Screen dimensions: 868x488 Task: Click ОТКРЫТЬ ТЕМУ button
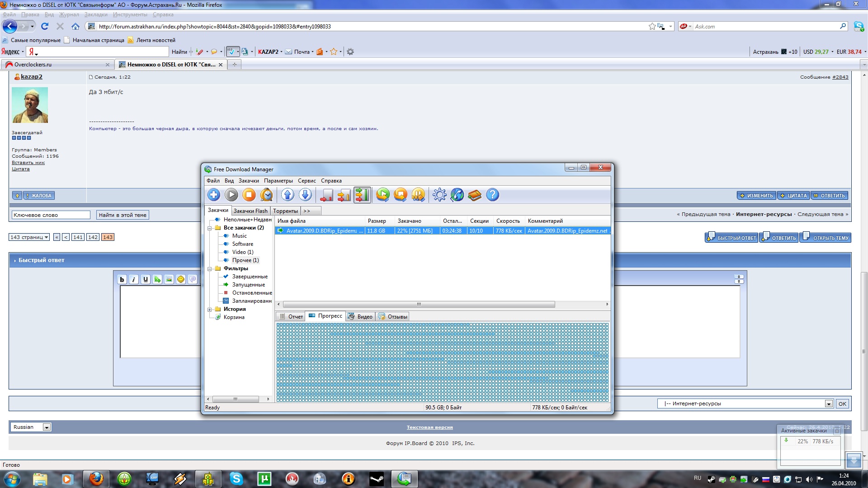(826, 237)
